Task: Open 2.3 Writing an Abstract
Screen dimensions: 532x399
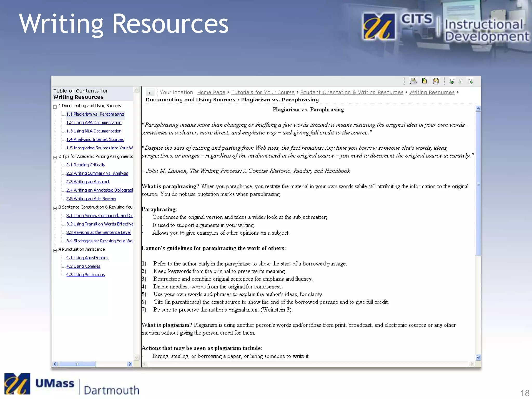Action: click(x=88, y=182)
